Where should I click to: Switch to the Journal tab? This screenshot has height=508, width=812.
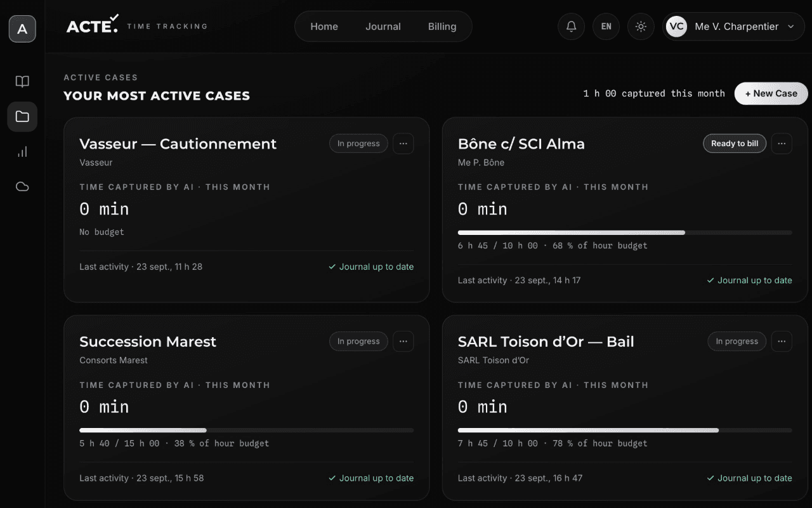[x=383, y=27]
